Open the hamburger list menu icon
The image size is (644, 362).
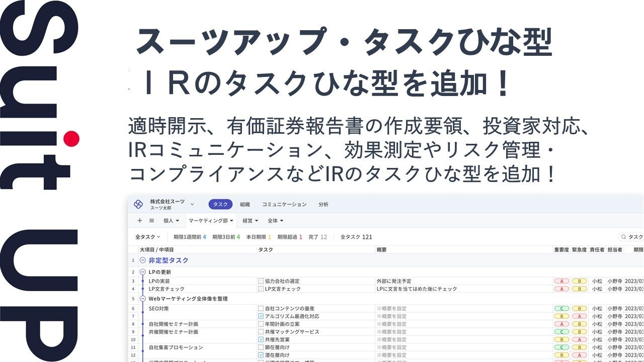[151, 220]
